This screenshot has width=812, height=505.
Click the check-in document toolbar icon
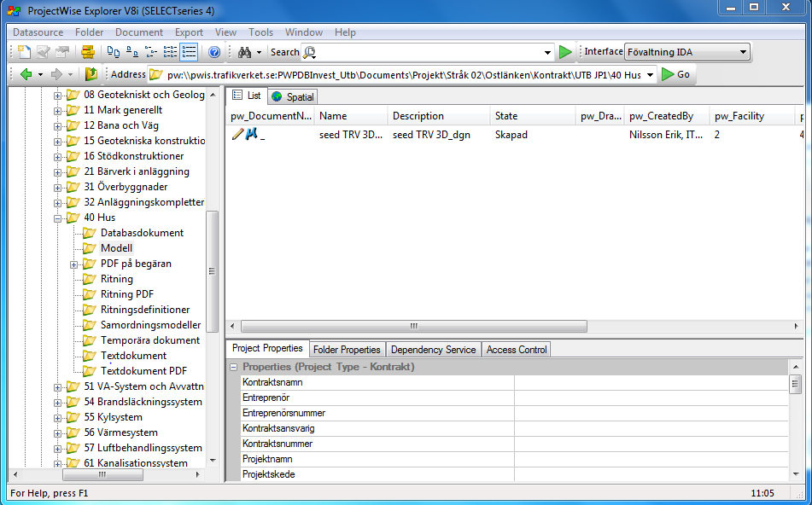[43, 52]
